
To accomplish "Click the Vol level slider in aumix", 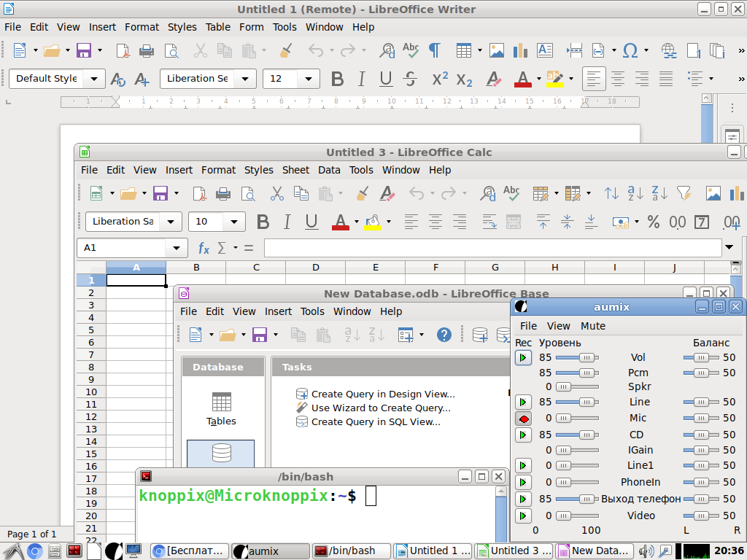I will click(x=577, y=357).
